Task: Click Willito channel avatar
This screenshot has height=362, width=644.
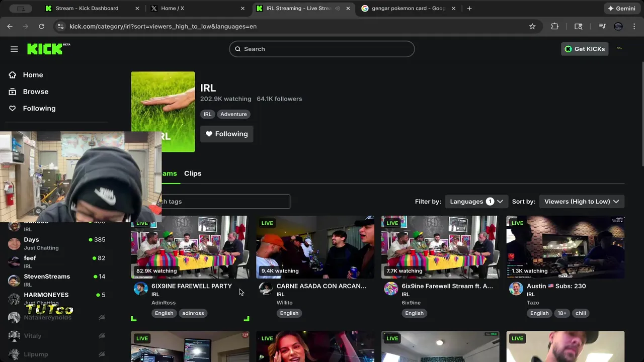Action: click(266, 289)
